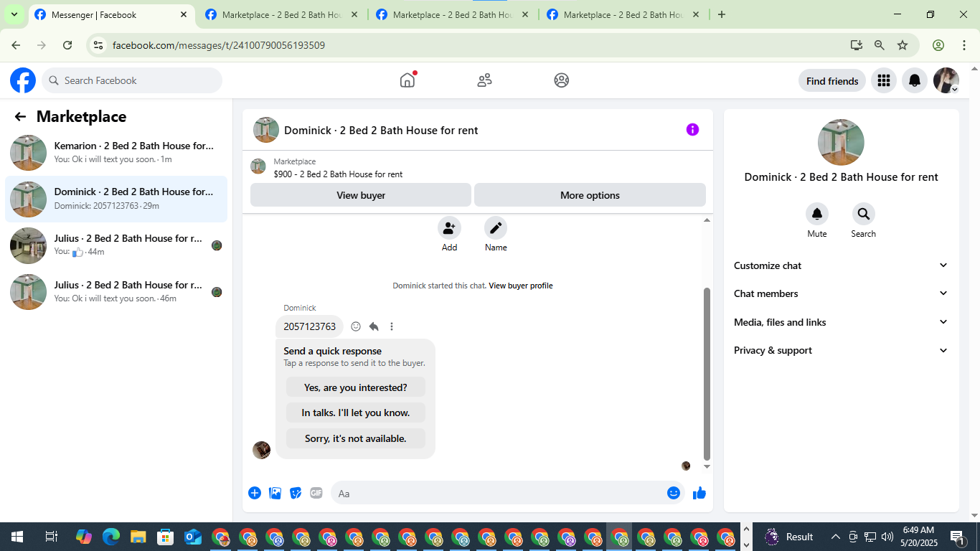
Task: Open account profile picture menu
Action: (946, 80)
